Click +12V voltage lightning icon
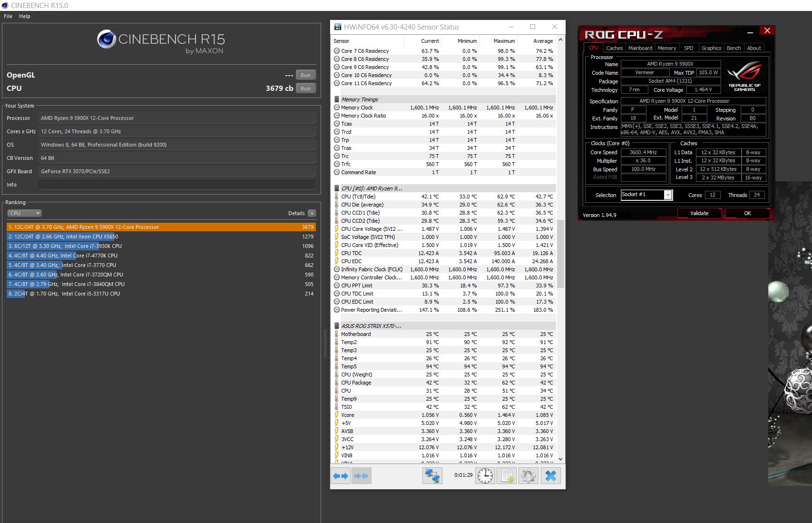The height and width of the screenshot is (523, 812). click(x=337, y=447)
